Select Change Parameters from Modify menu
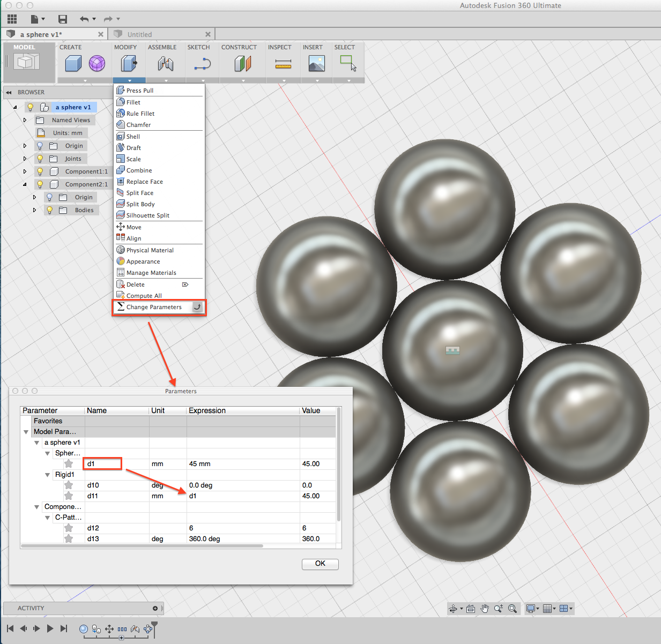Image resolution: width=661 pixels, height=644 pixels. point(154,307)
